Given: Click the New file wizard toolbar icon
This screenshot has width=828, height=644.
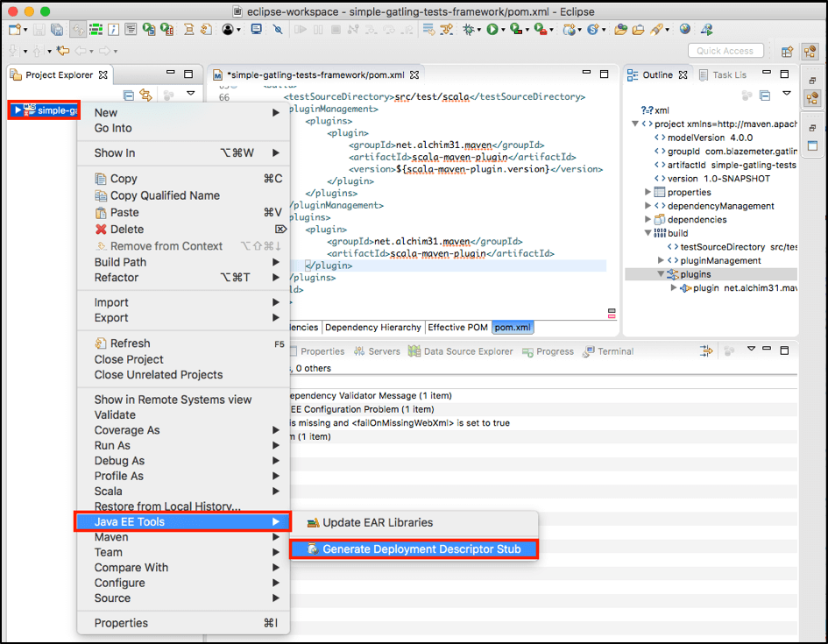Looking at the screenshot, I should (x=15, y=30).
